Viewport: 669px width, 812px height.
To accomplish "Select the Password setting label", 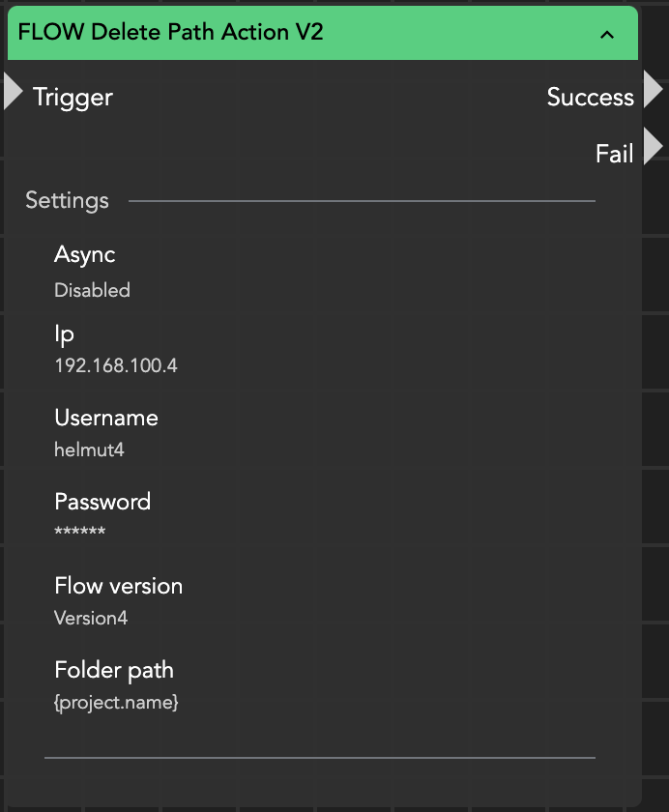I will coord(102,502).
